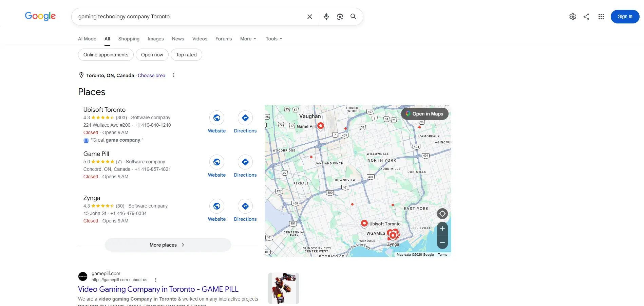The height and width of the screenshot is (306, 644).
Task: Get directions to Game Pill
Action: tap(245, 162)
